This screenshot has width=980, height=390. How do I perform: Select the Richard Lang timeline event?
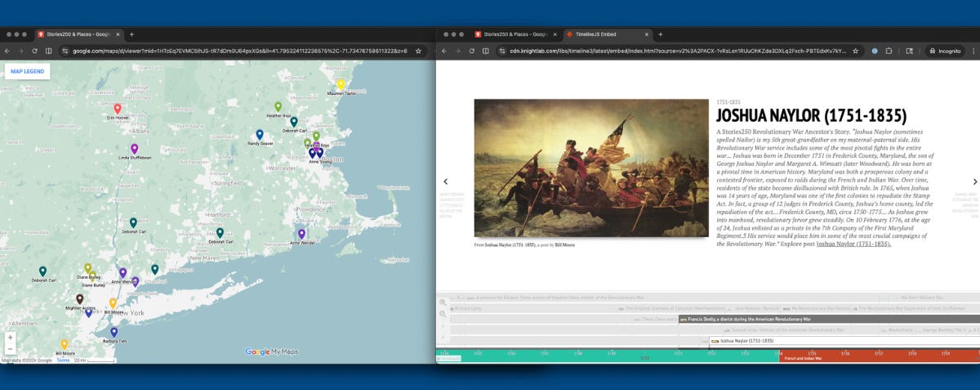(465, 308)
